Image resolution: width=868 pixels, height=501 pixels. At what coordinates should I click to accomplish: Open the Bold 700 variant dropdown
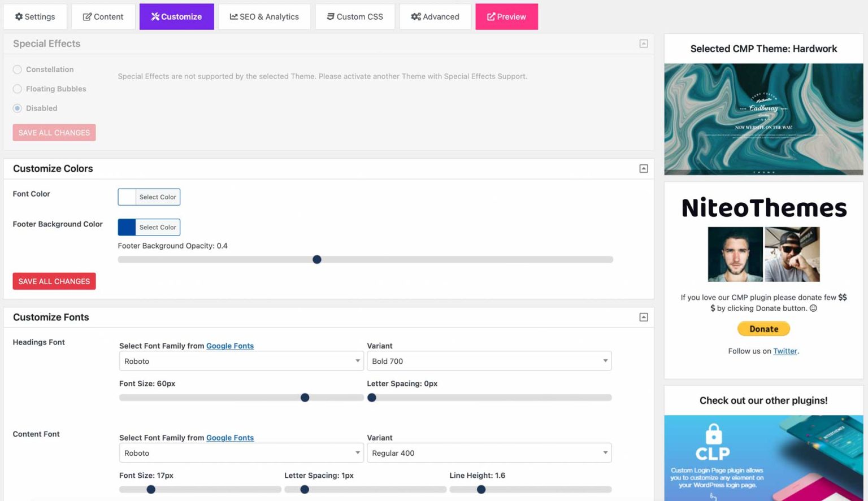(489, 361)
